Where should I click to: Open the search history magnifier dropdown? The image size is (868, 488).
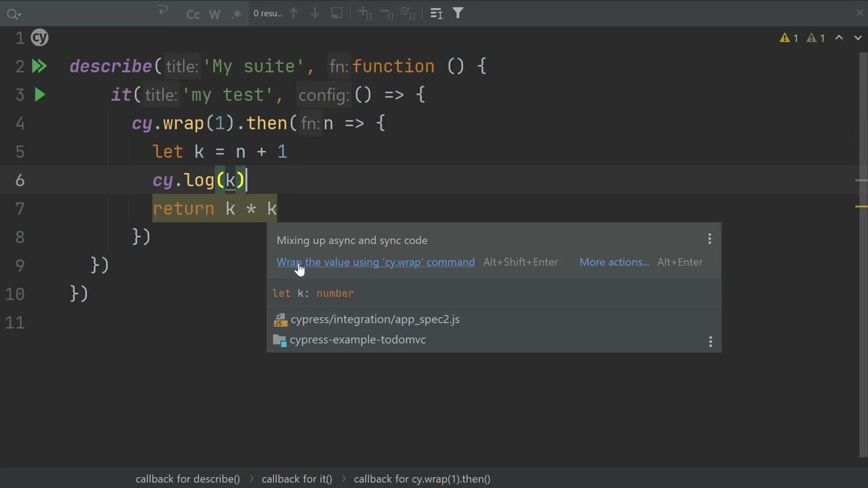(x=13, y=14)
